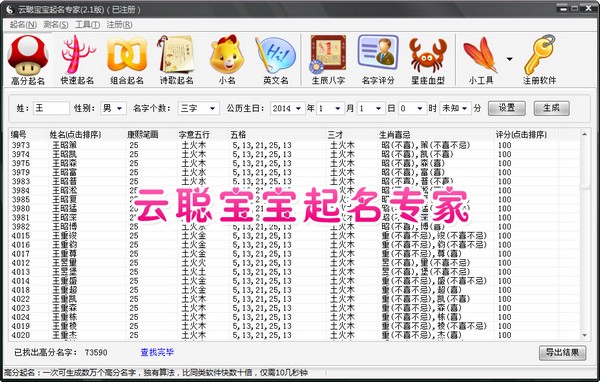This screenshot has width=600, height=382.
Task: Click the title bar application icon
Action: [10, 9]
